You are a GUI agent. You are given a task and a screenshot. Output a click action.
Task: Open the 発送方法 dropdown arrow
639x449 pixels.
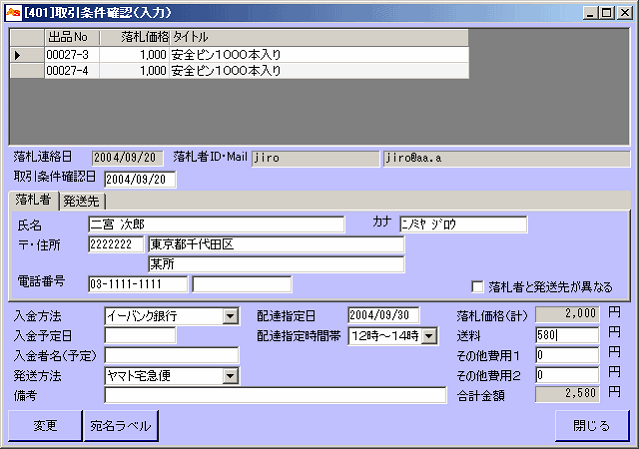[230, 376]
